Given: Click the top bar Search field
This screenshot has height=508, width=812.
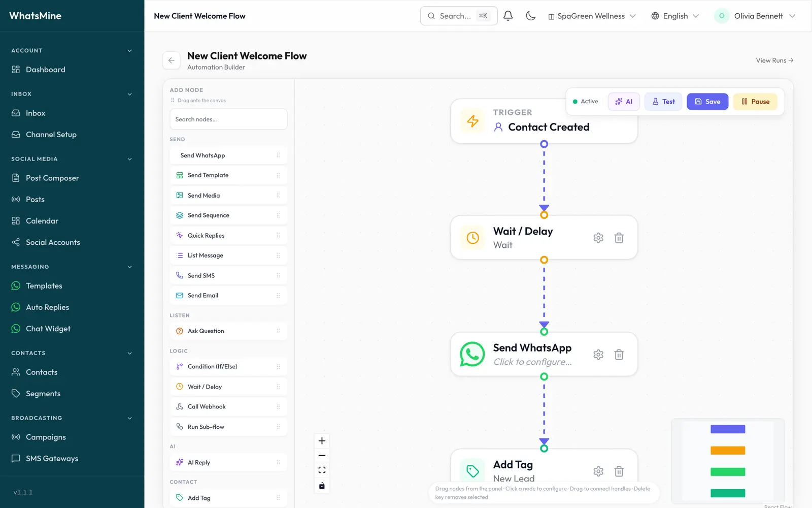Looking at the screenshot, I should (459, 16).
